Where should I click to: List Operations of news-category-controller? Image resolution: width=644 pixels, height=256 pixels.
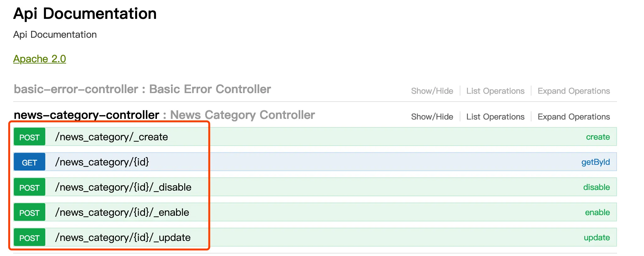point(495,117)
